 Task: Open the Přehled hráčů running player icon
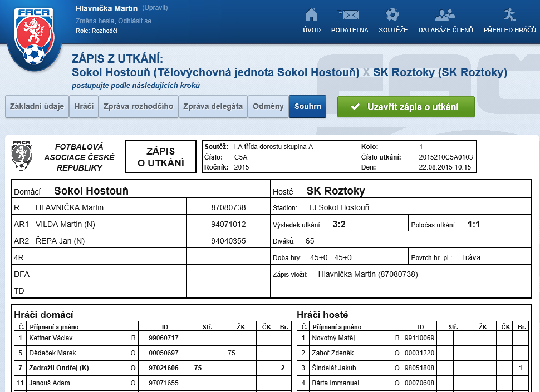pos(509,15)
